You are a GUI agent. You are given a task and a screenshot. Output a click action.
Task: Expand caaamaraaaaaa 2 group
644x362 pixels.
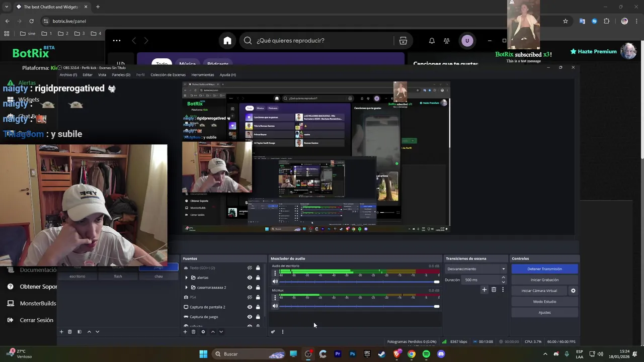[186, 288]
